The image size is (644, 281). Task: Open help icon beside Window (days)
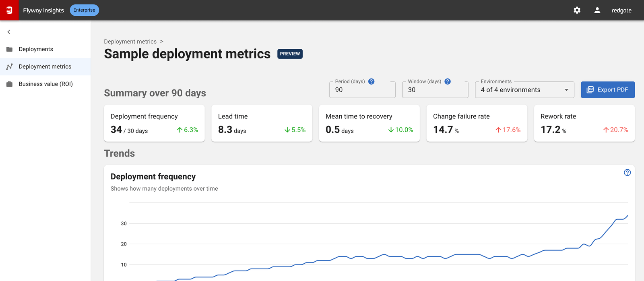click(448, 81)
